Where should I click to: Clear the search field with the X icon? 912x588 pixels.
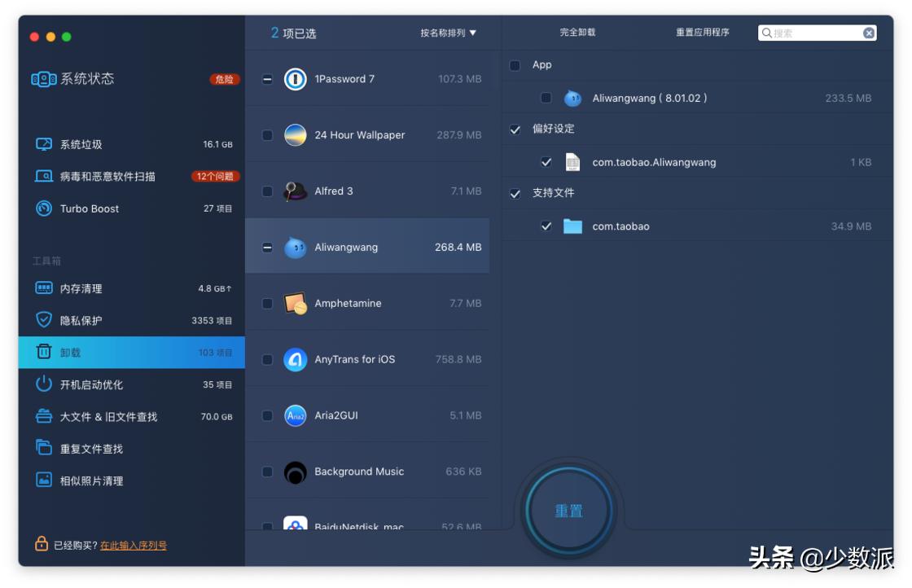[868, 33]
